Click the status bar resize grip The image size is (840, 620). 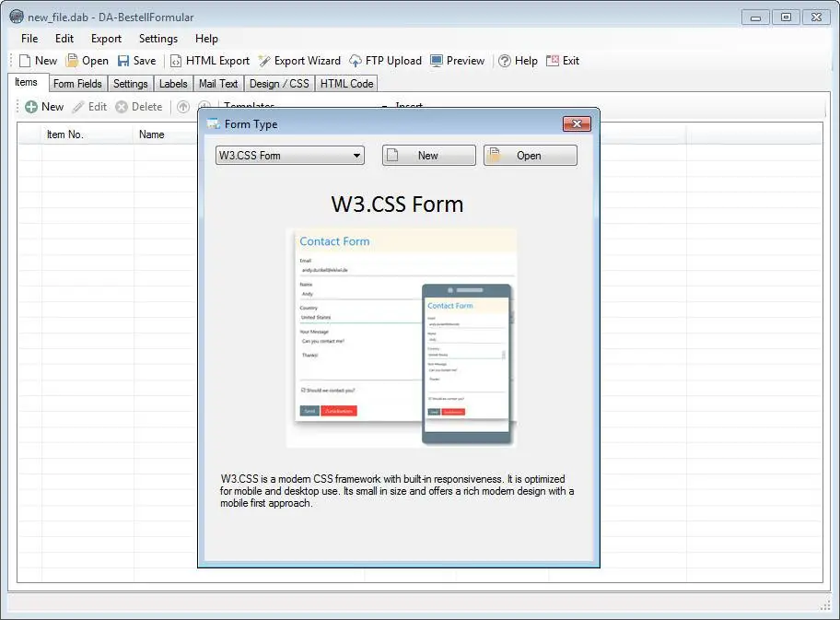[x=825, y=605]
